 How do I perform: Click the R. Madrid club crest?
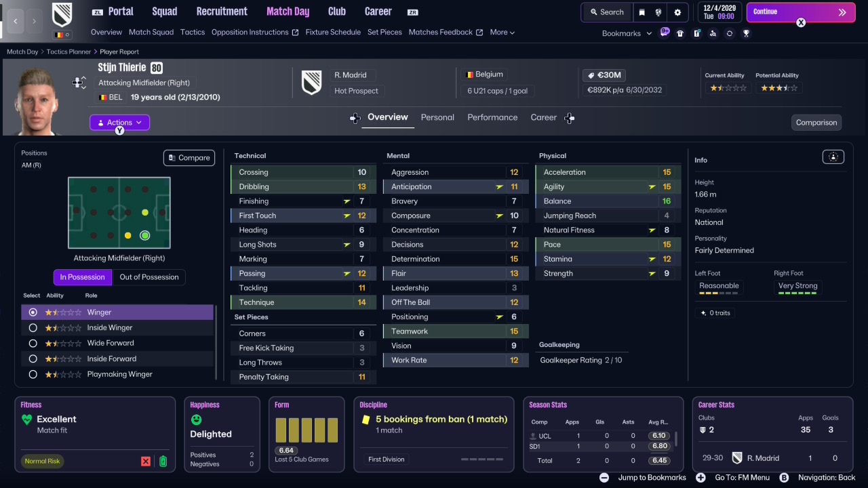pos(311,83)
